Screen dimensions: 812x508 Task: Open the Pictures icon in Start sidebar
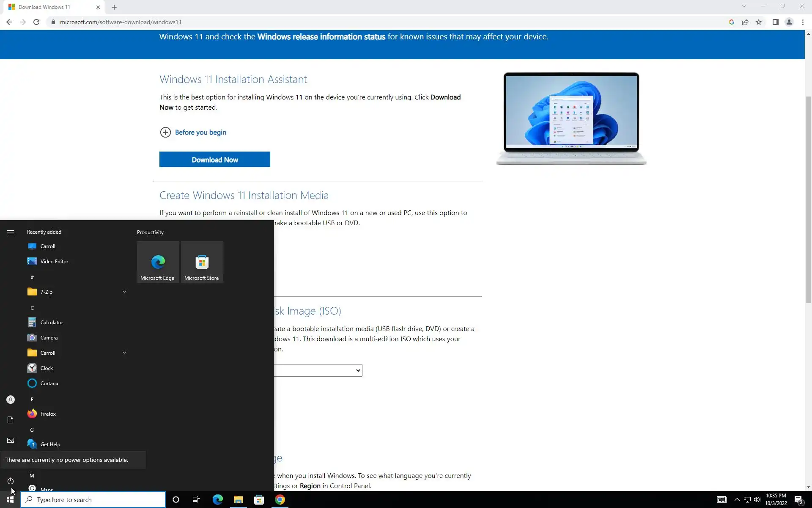pos(11,440)
